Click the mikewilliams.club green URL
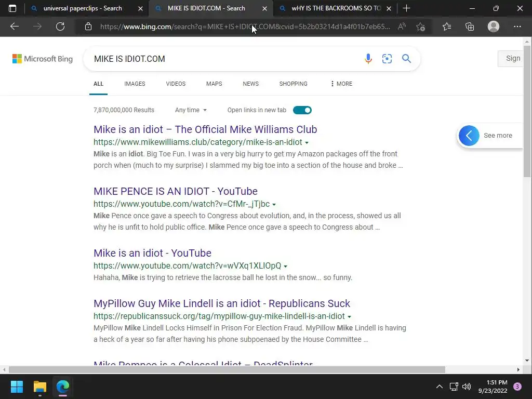The width and height of the screenshot is (532, 399). tap(198, 142)
